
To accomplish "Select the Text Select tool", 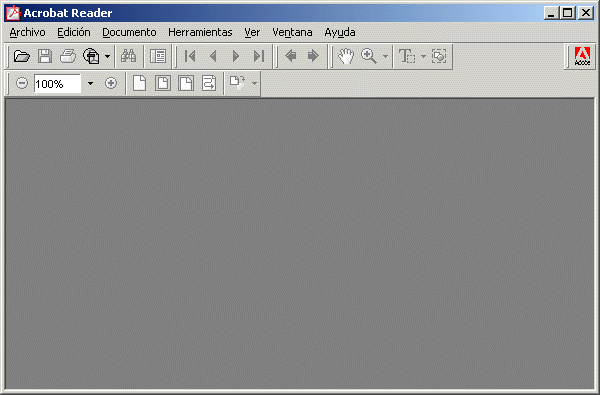I will tap(407, 56).
